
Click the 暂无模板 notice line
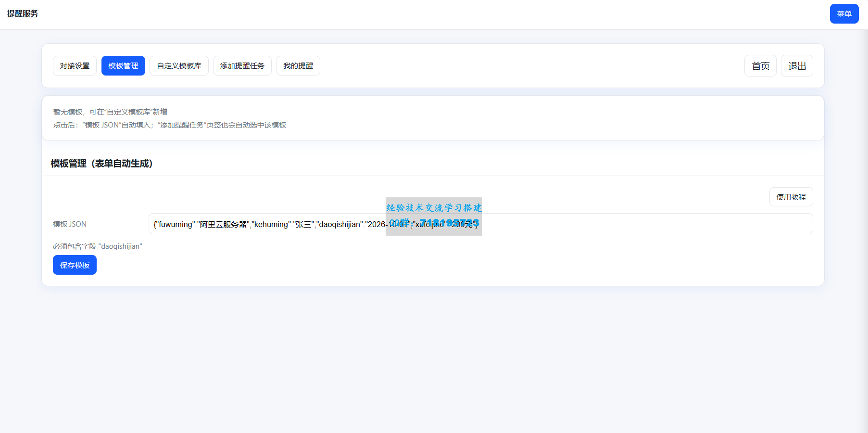[110, 112]
